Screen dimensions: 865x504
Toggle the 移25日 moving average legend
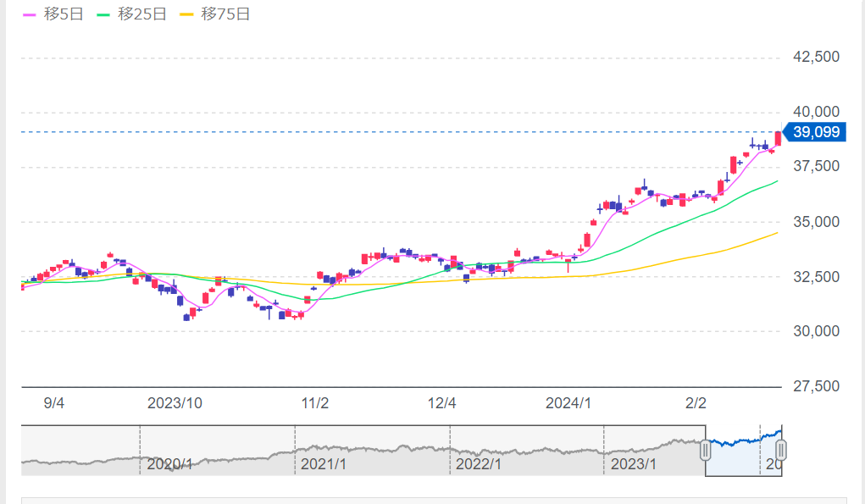(141, 14)
